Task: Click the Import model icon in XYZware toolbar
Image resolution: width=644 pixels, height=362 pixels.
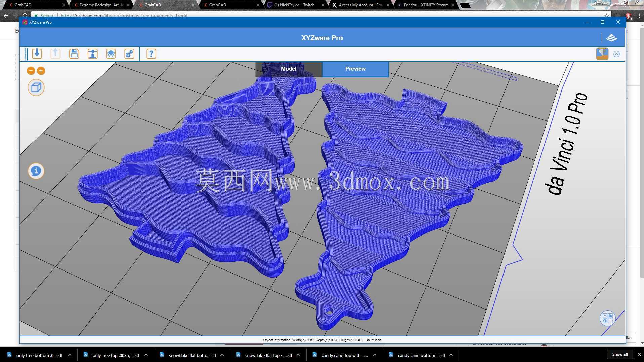Action: point(37,54)
